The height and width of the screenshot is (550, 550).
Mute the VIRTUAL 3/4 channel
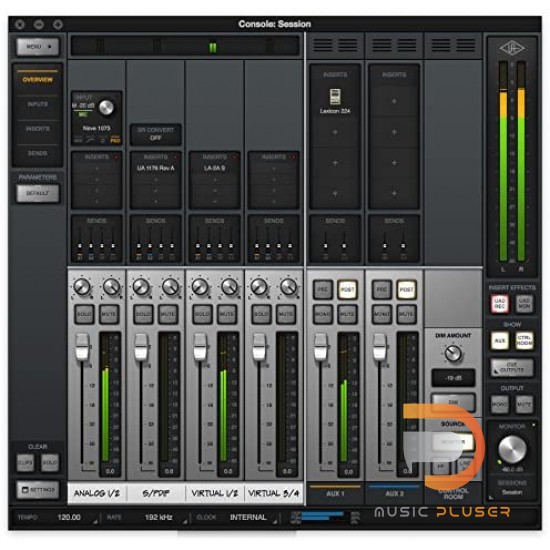click(286, 314)
